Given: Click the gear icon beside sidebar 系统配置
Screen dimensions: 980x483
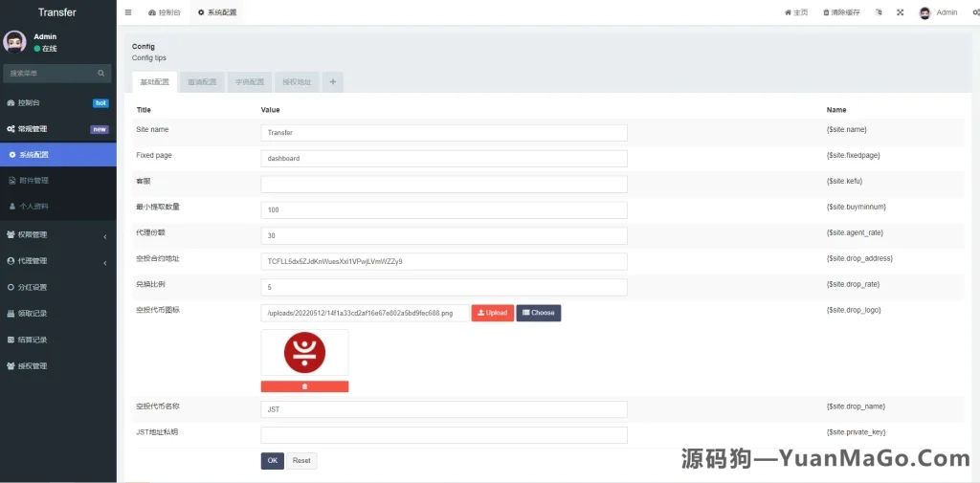Looking at the screenshot, I should coord(11,154).
